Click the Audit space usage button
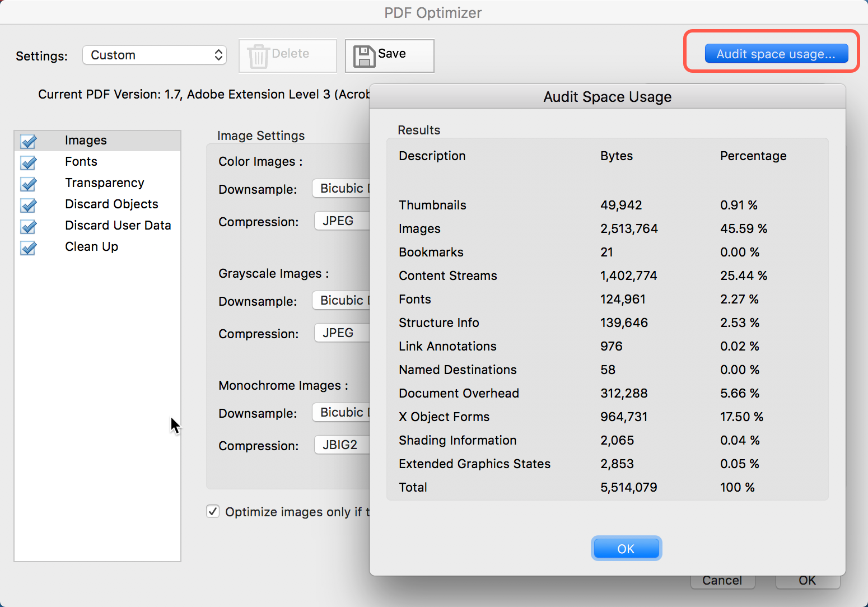 point(776,54)
